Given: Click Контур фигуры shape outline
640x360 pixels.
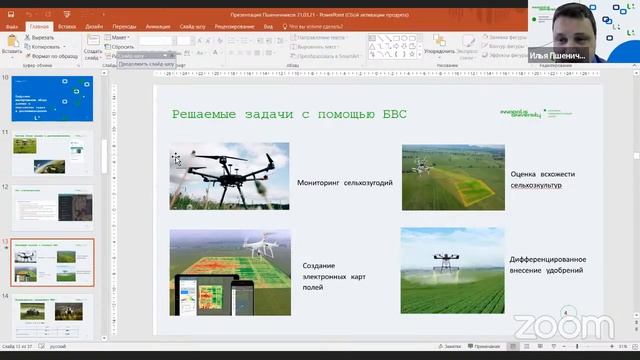Looking at the screenshot, I should tap(504, 46).
